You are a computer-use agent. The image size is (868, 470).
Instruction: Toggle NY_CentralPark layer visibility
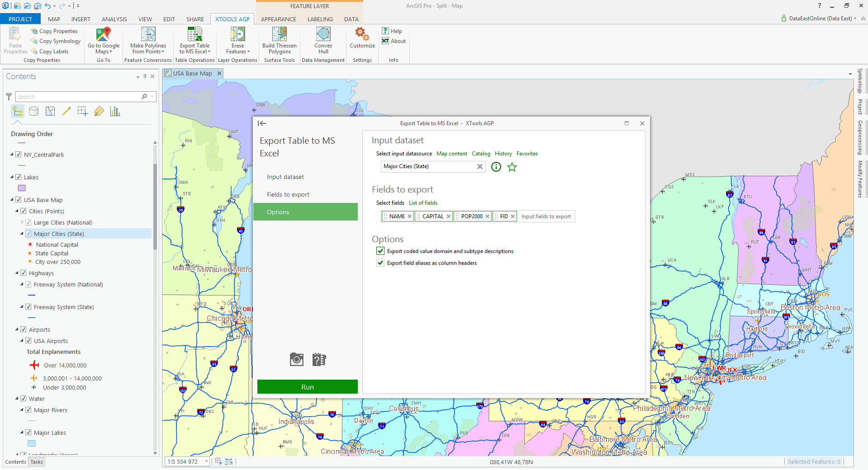point(19,155)
